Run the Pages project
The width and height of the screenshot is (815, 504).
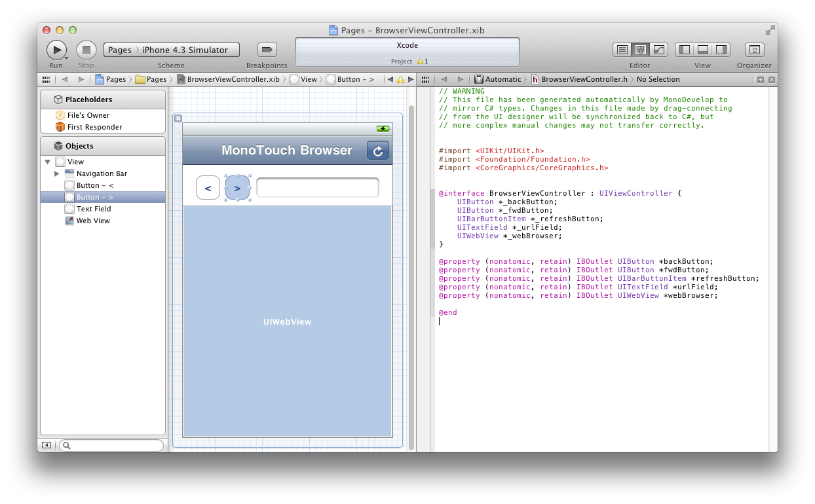click(56, 49)
